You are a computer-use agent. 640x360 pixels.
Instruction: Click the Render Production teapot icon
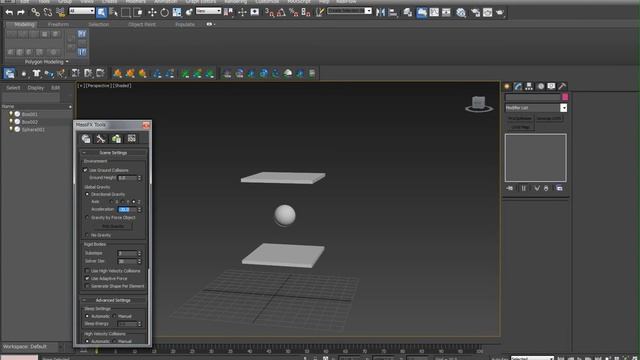point(500,12)
